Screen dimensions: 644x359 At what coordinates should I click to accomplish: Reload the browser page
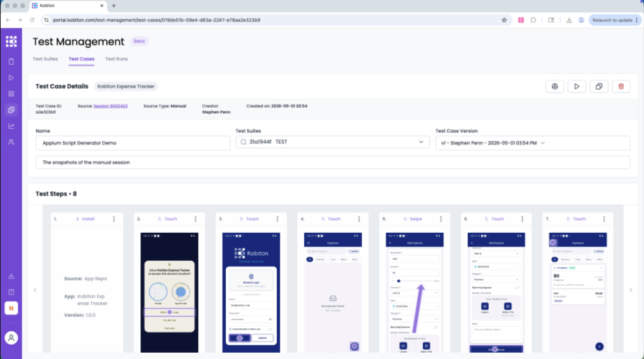32,19
